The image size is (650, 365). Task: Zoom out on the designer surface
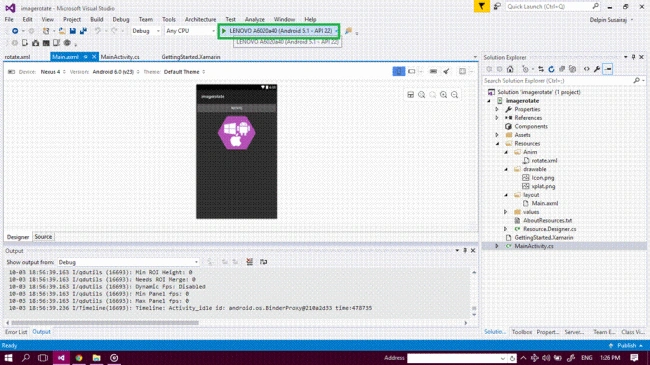pyautogui.click(x=455, y=95)
